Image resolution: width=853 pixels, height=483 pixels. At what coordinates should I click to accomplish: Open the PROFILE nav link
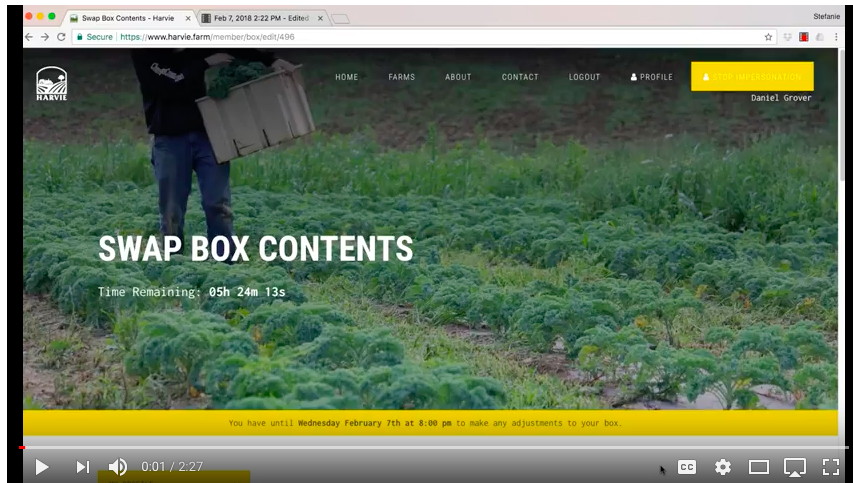pyautogui.click(x=652, y=77)
